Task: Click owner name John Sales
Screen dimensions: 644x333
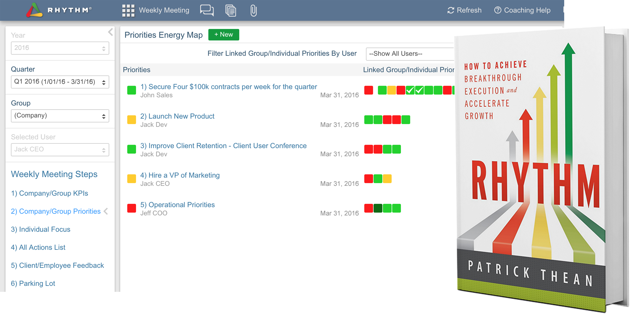Action: tap(156, 95)
